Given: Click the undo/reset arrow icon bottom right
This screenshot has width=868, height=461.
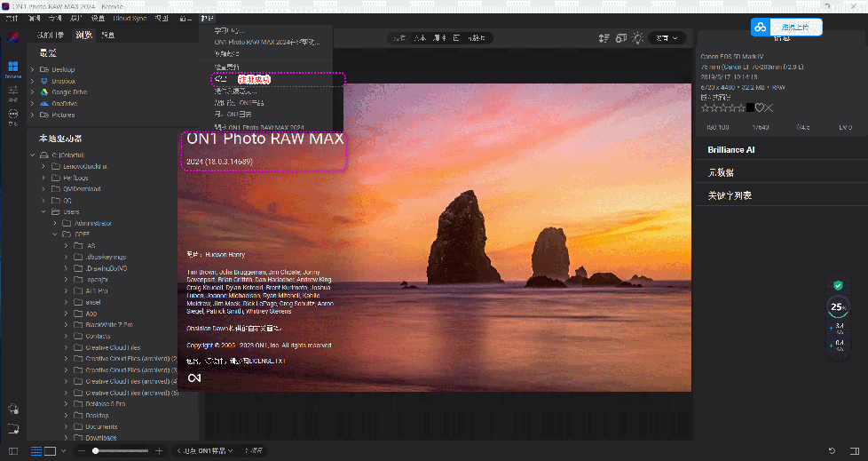Looking at the screenshot, I should tap(832, 451).
